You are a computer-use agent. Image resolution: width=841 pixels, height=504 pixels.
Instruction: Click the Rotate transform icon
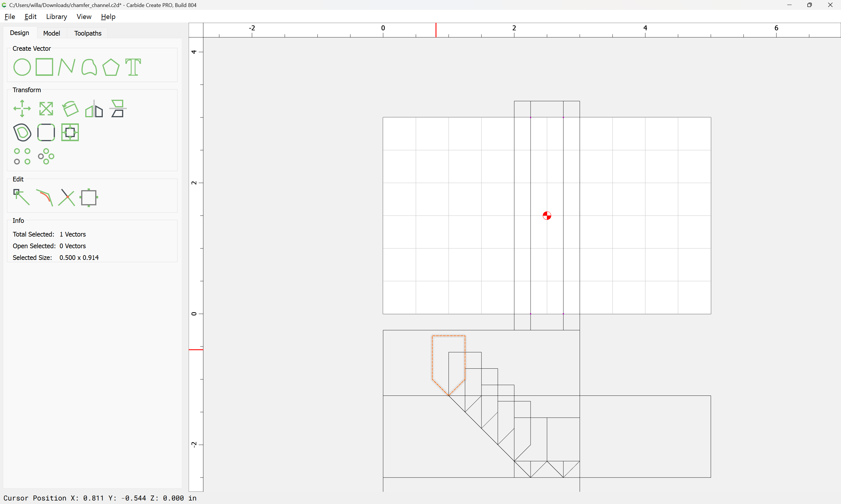click(x=70, y=109)
